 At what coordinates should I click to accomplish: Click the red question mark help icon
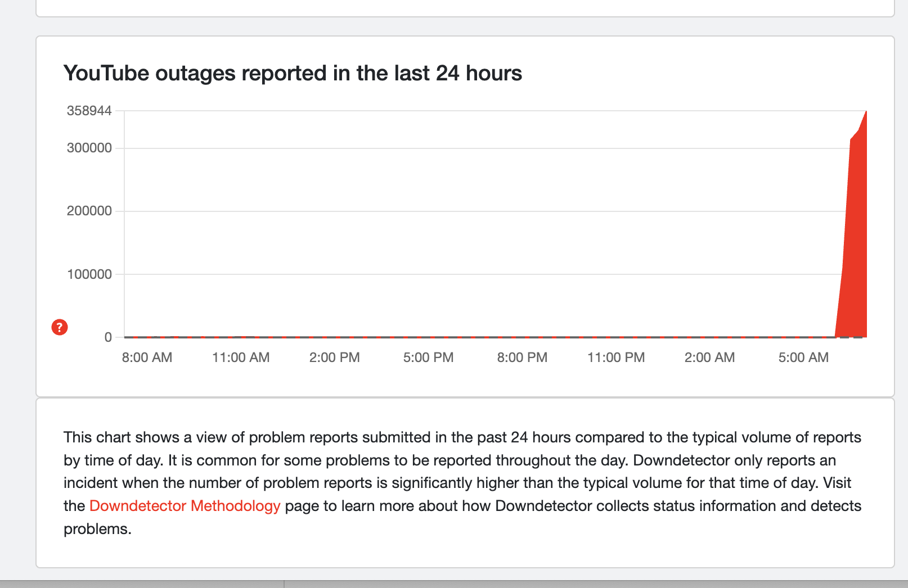(60, 327)
